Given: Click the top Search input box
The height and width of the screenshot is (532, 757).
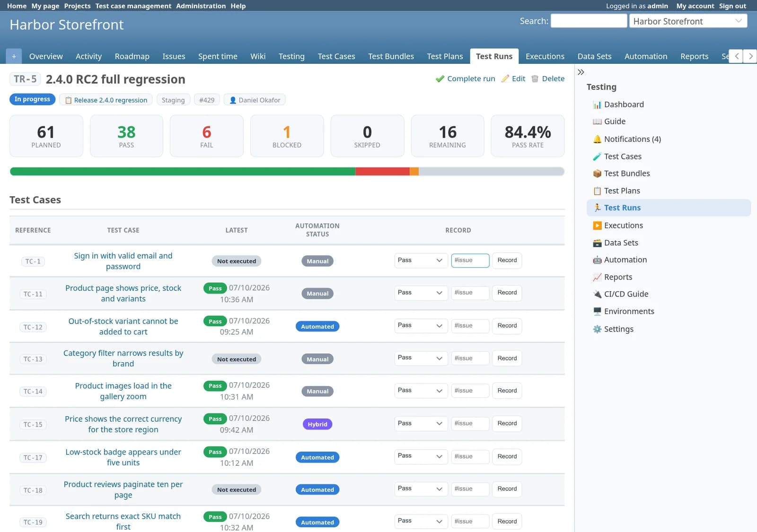Looking at the screenshot, I should 589,21.
